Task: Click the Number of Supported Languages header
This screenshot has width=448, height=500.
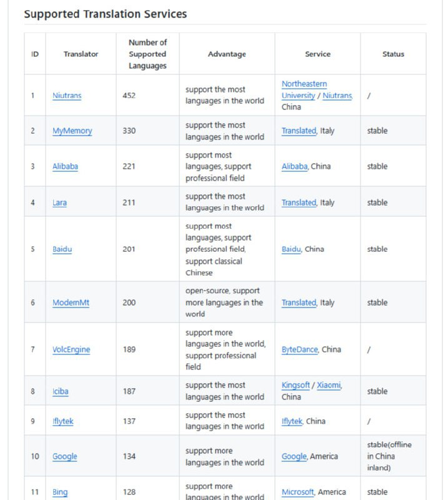Action: tap(147, 54)
